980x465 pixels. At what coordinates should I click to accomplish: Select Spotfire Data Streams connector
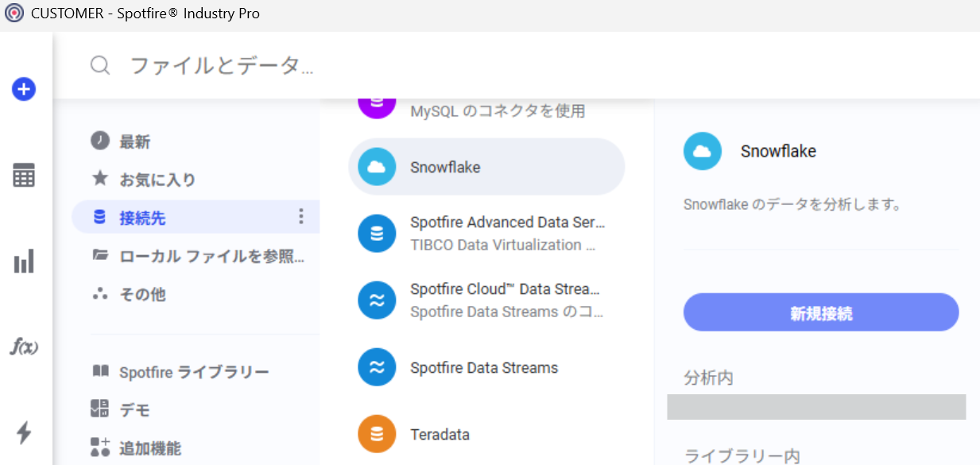(x=487, y=367)
